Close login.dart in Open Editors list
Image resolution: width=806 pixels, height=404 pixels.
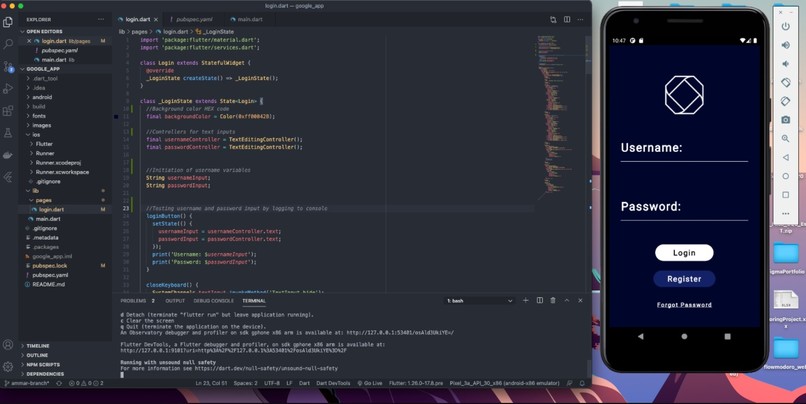[x=29, y=41]
